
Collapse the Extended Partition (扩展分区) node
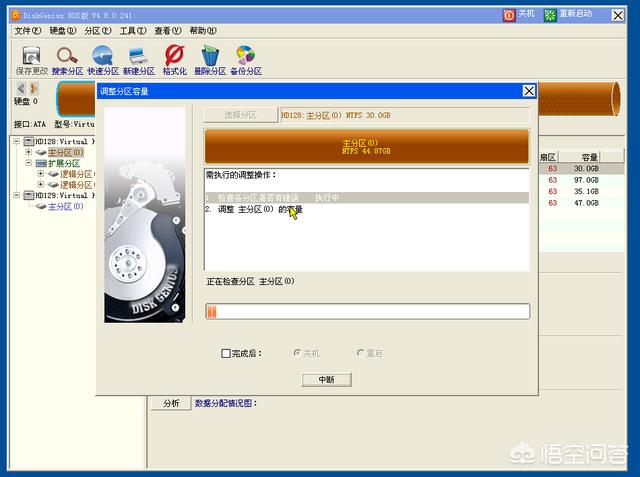coord(29,163)
